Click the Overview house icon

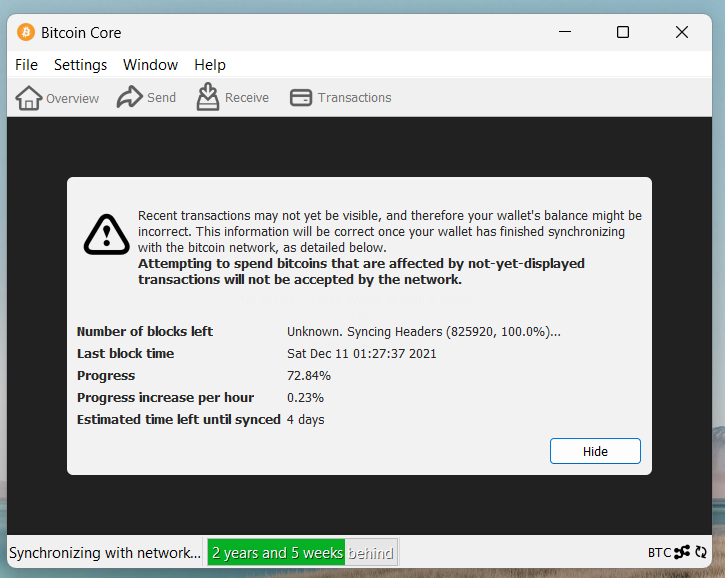coord(29,98)
